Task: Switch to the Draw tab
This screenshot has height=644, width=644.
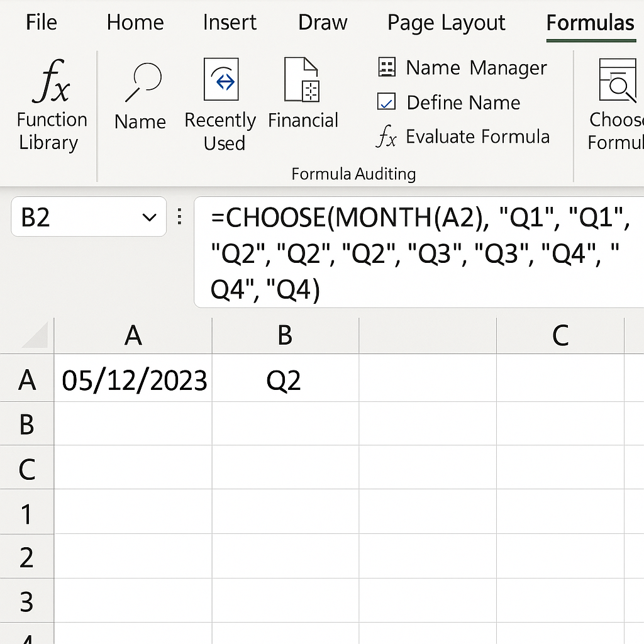Action: click(x=323, y=23)
